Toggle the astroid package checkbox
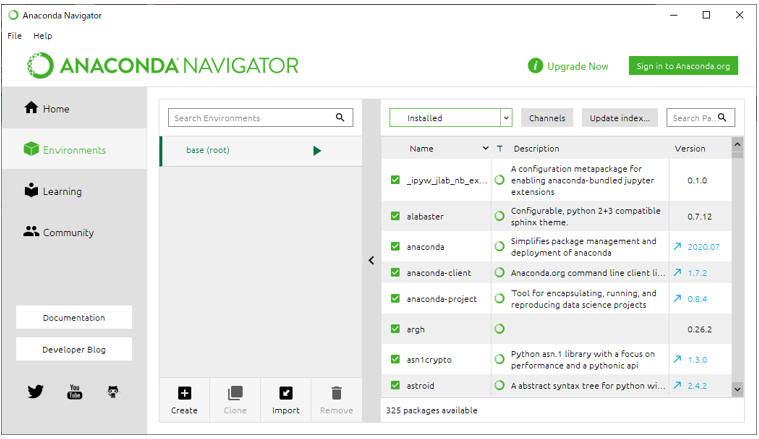 tap(396, 385)
